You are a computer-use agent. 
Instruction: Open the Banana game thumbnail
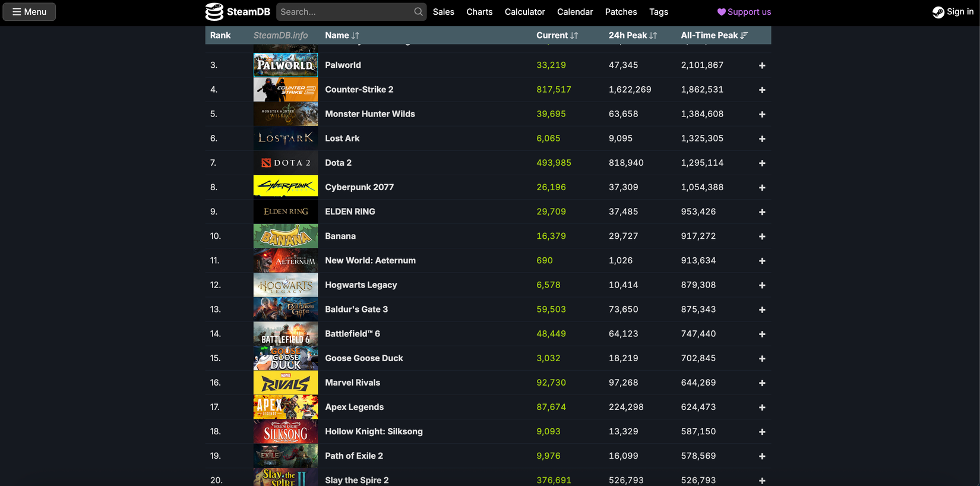pos(286,236)
